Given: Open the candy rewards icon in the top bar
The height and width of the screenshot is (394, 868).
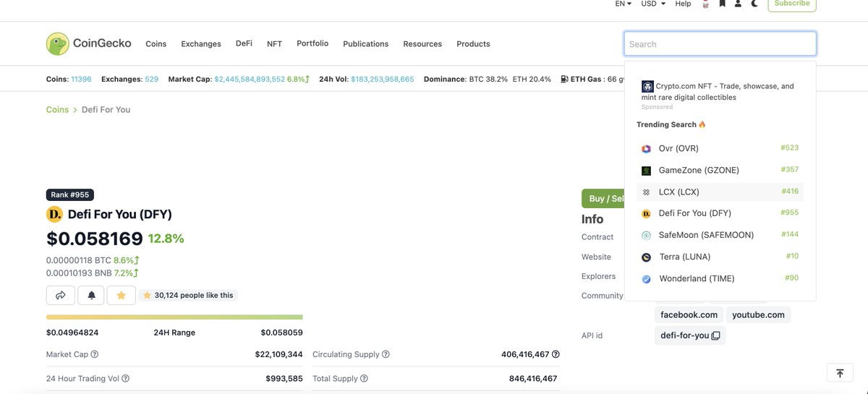Looking at the screenshot, I should point(705,4).
